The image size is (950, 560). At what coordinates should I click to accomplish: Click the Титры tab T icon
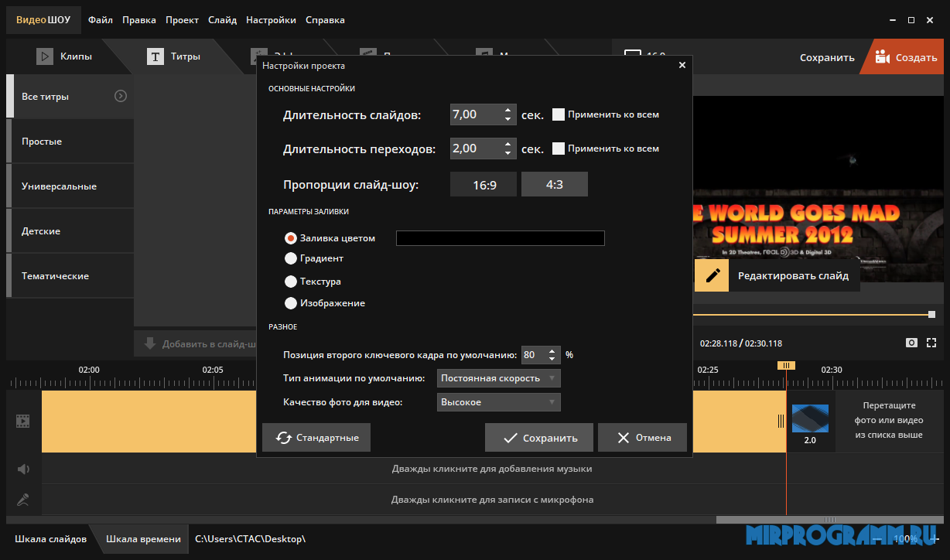coord(155,56)
